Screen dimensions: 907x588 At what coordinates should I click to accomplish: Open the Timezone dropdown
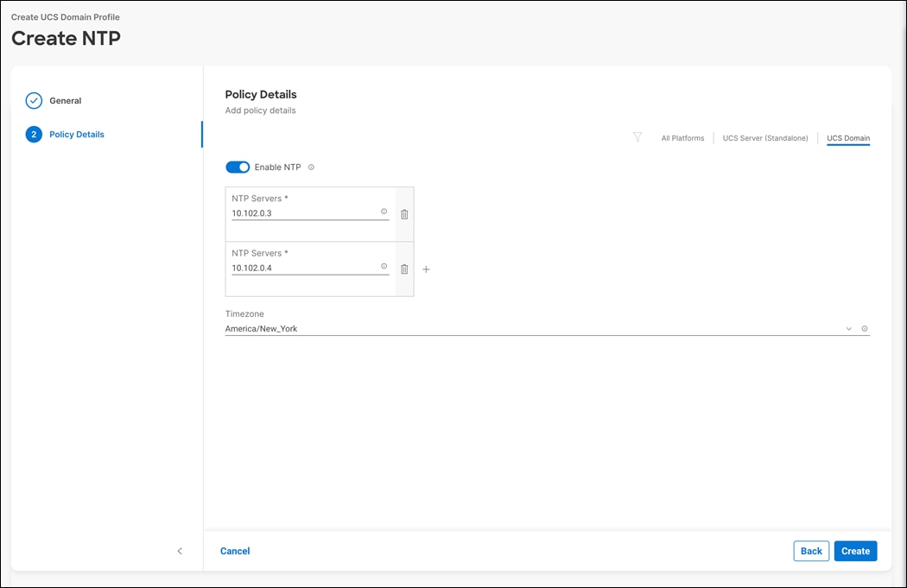(x=848, y=328)
